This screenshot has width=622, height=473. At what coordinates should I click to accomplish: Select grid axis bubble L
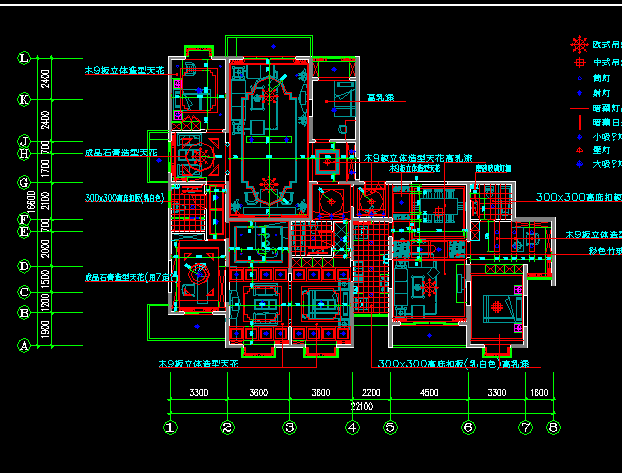[24, 58]
